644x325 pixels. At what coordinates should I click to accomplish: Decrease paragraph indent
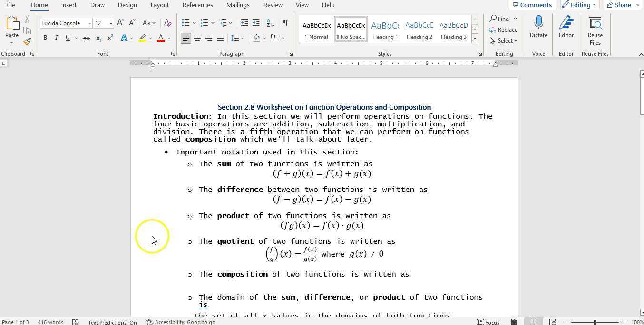coord(244,23)
